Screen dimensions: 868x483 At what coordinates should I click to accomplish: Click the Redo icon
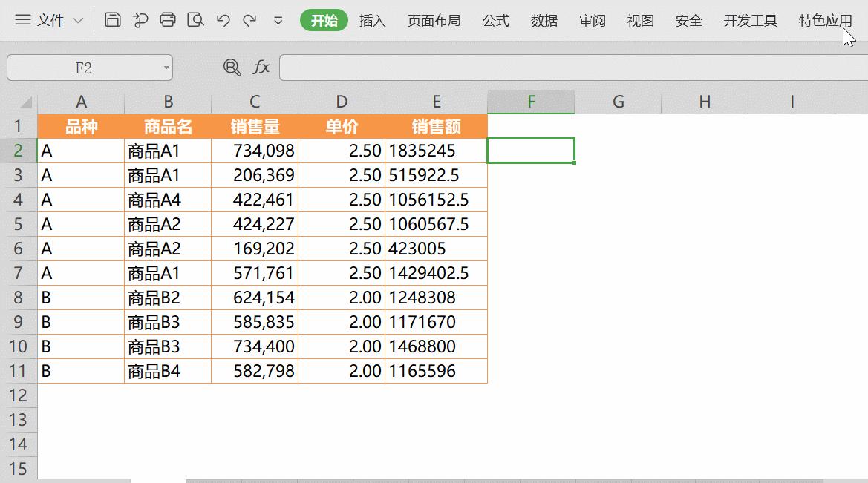click(x=251, y=21)
